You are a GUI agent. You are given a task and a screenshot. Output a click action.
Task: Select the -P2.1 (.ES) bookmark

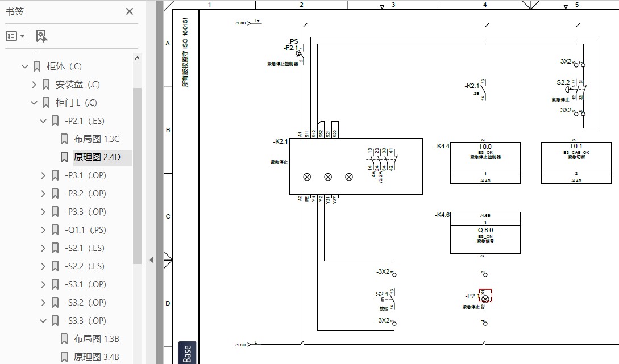coord(85,121)
